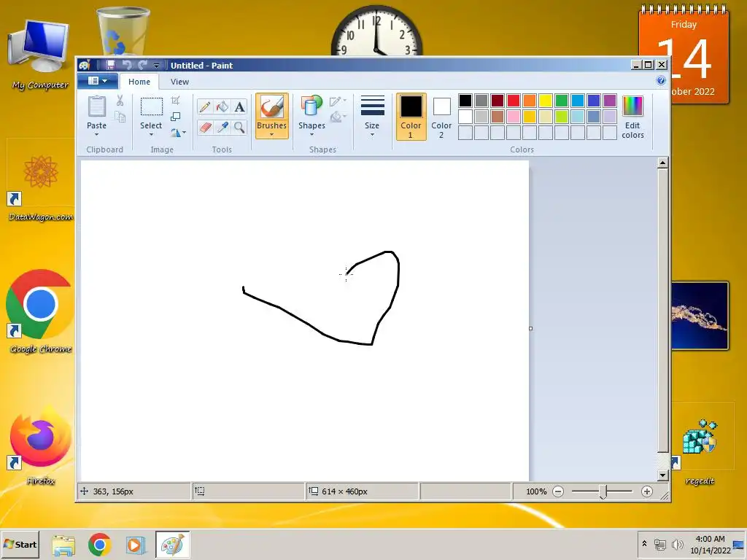Pick the red color swatch
This screenshot has width=747, height=560.
514,101
